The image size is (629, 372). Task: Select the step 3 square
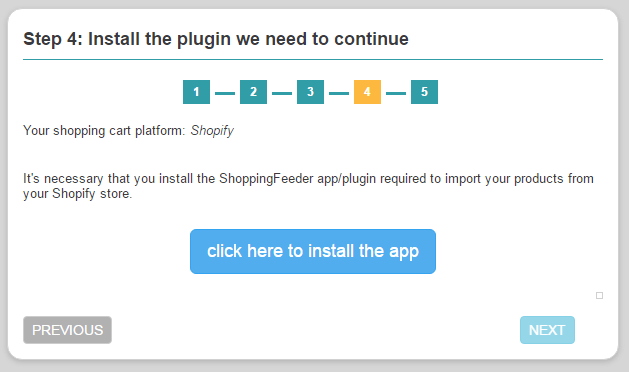[x=310, y=92]
